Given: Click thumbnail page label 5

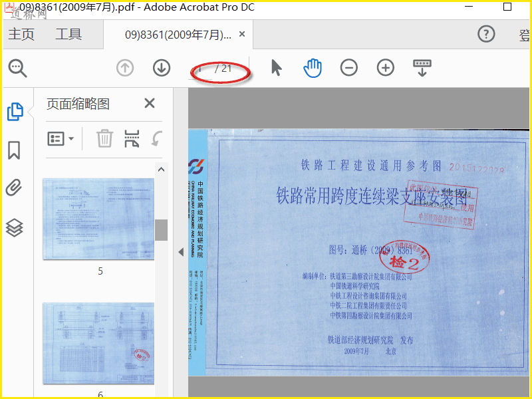Looking at the screenshot, I should [100, 271].
